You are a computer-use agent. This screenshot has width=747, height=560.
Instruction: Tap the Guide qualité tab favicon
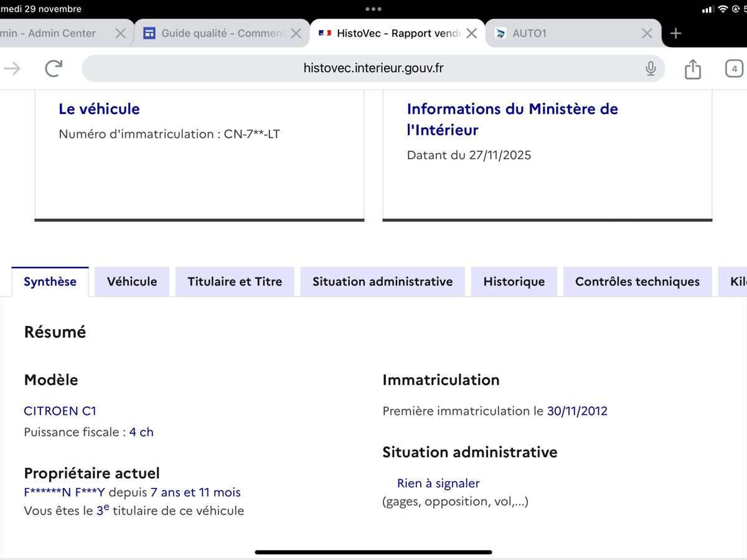[149, 33]
